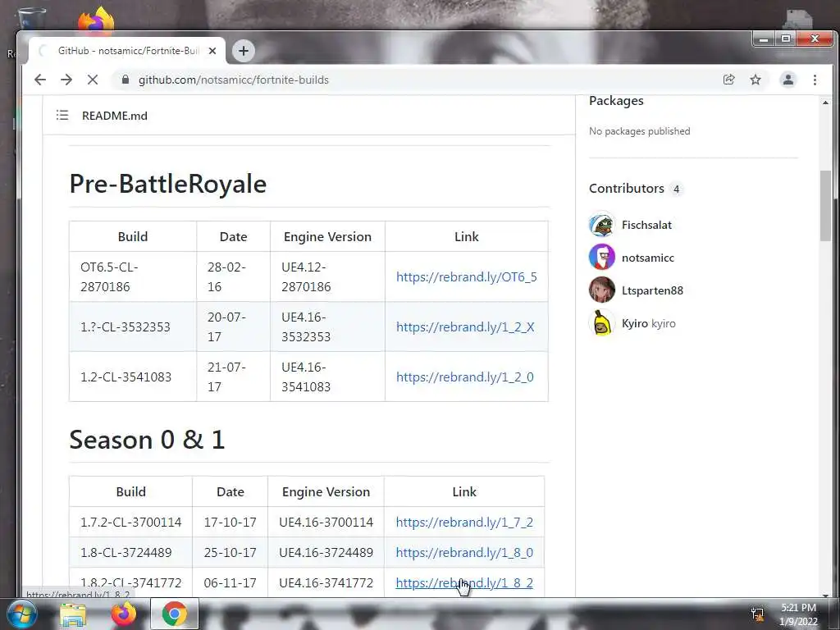Click the Season 0 & 1 heading
The width and height of the screenshot is (840, 630).
pyautogui.click(x=147, y=440)
